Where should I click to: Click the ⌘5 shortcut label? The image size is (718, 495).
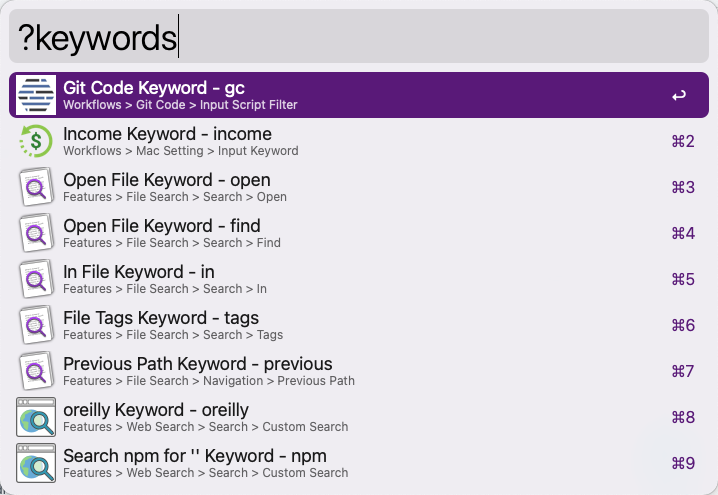683,279
